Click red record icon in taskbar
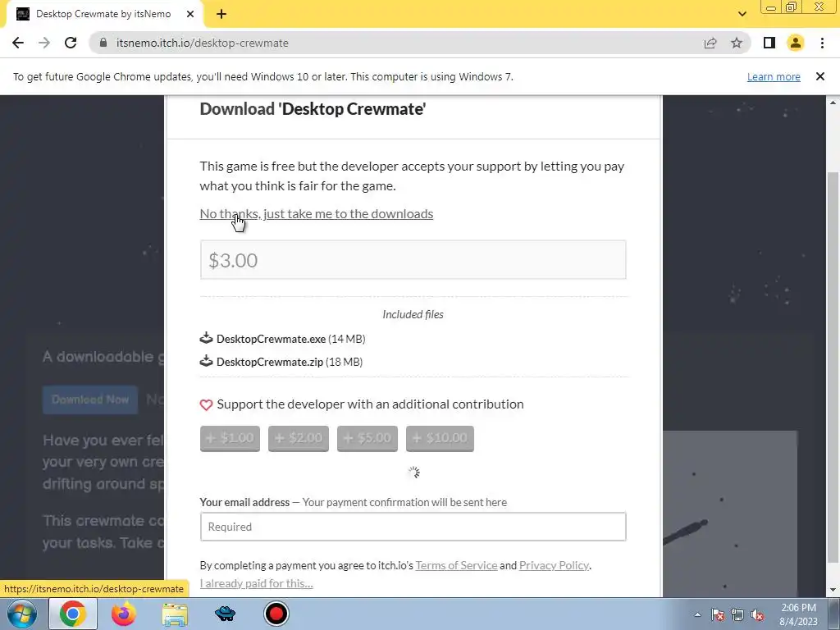This screenshot has height=630, width=840. click(276, 614)
